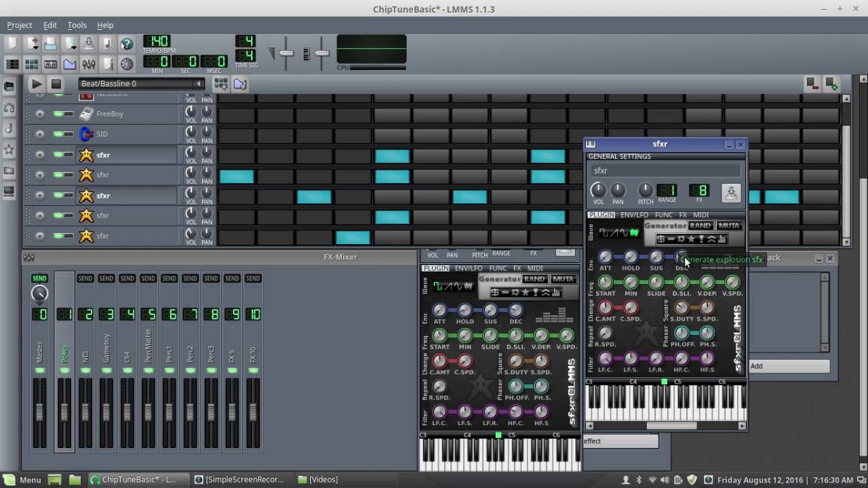The image size is (868, 488).
Task: Save instrument preset in the titled sfxr window
Action: 731,192
